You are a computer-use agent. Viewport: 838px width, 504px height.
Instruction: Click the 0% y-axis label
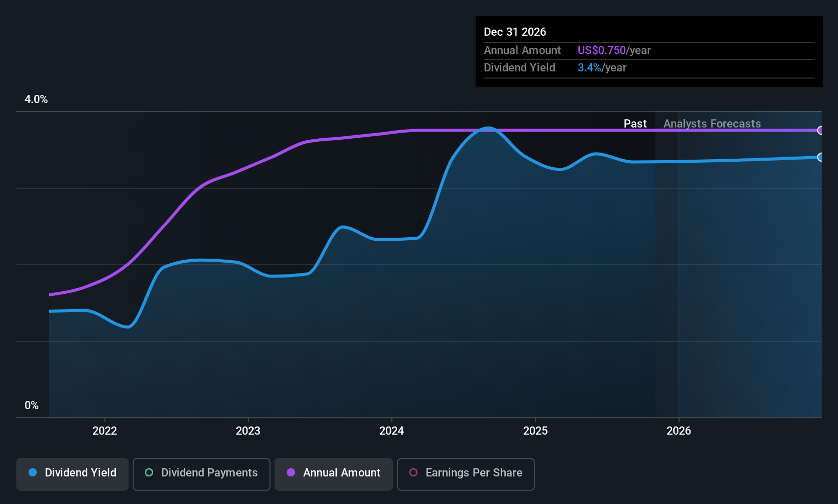pos(32,406)
